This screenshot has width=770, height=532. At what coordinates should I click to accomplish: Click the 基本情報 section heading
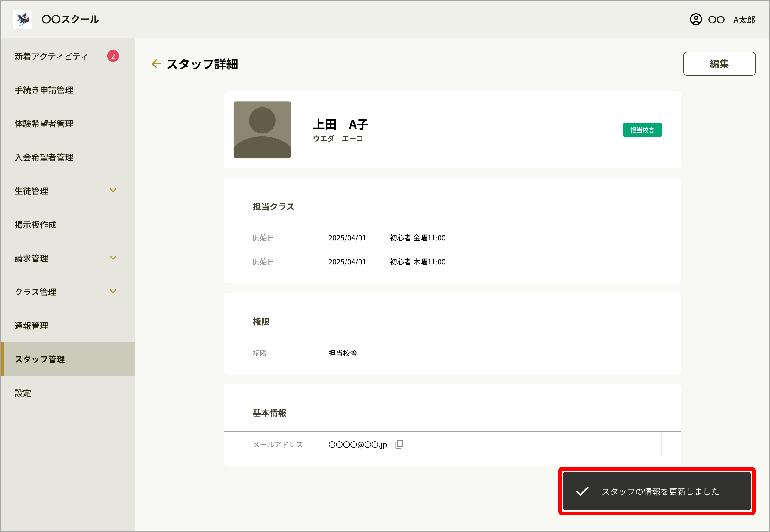tap(269, 413)
